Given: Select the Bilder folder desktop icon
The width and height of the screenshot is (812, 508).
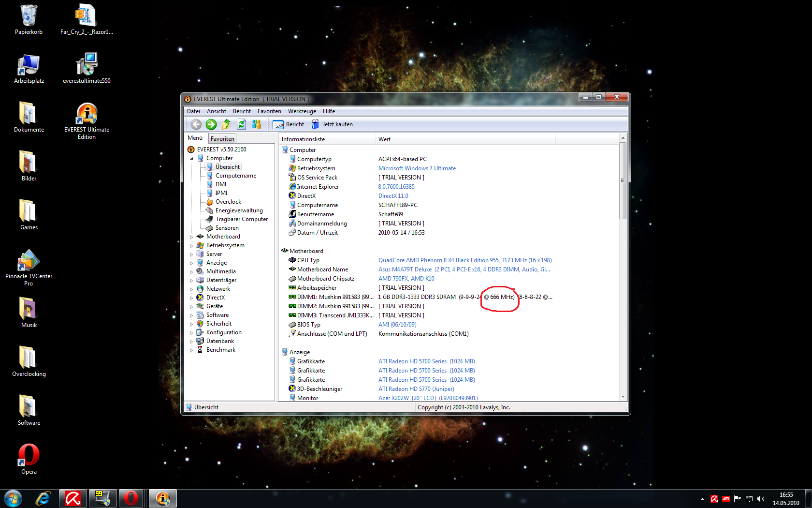Looking at the screenshot, I should (29, 166).
